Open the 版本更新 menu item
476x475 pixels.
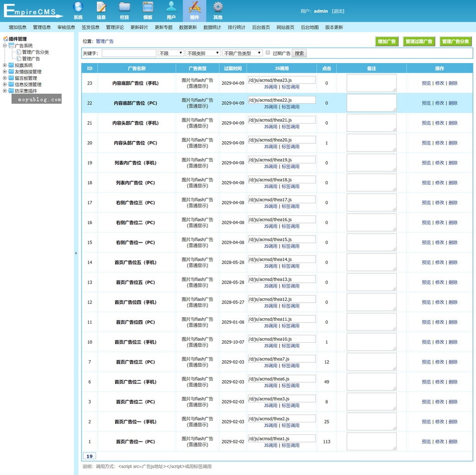pos(334,28)
